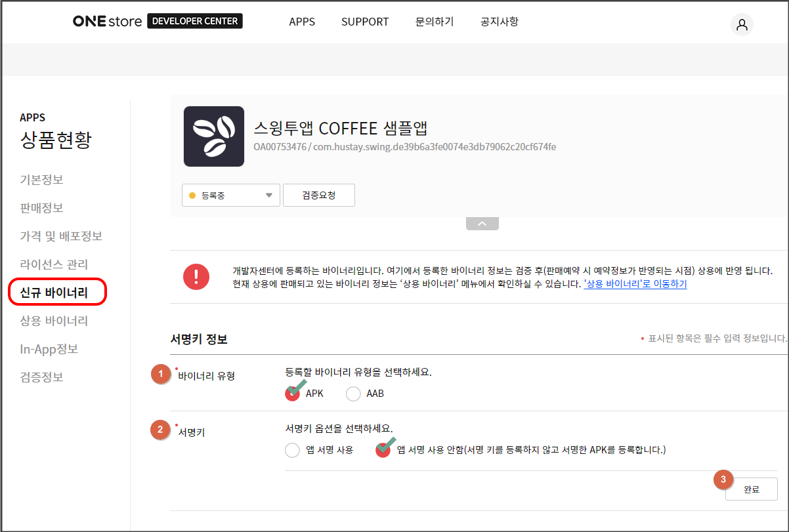Open the user profile icon
Image resolution: width=789 pixels, height=532 pixels.
coord(742,25)
